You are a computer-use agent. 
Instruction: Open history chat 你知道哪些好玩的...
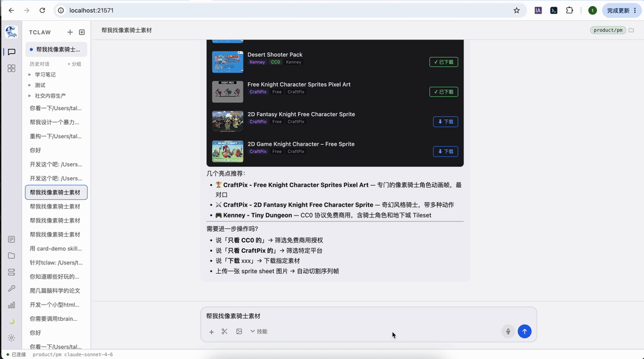coord(56,276)
